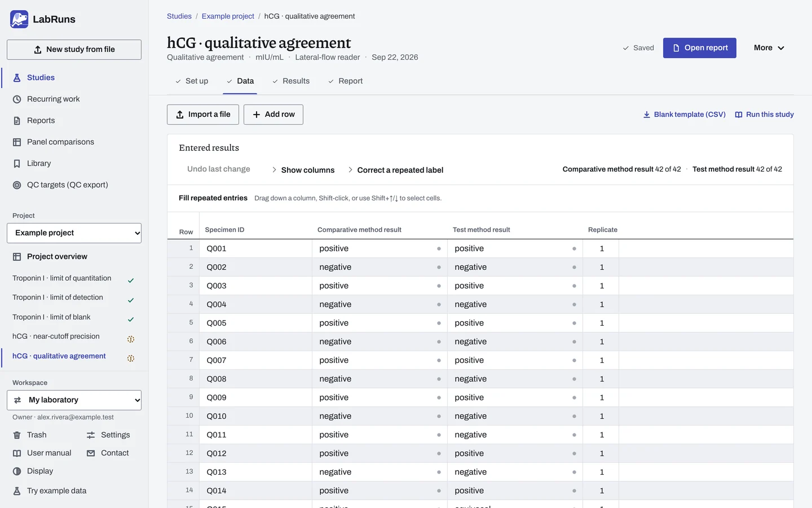Click green check beside Troponin I limit of blank
This screenshot has height=508, width=812.
tap(131, 319)
